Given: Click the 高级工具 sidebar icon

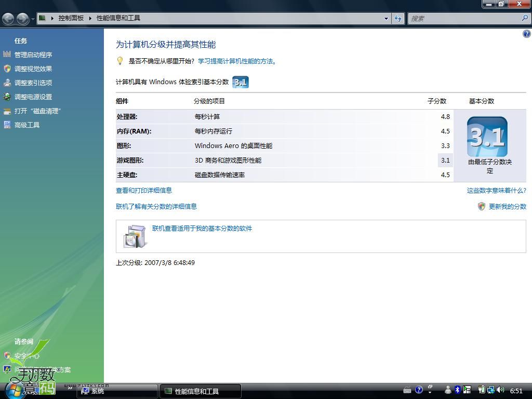Looking at the screenshot, I should tap(7, 125).
